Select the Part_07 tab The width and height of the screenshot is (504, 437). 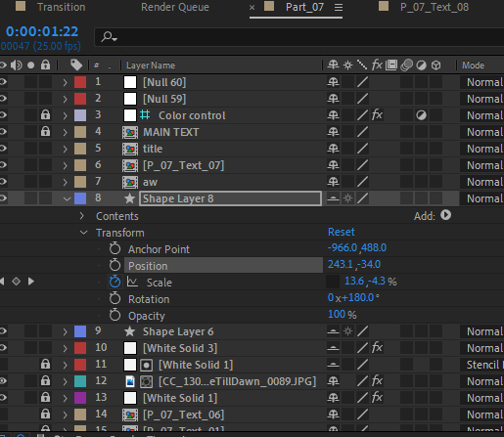click(304, 7)
